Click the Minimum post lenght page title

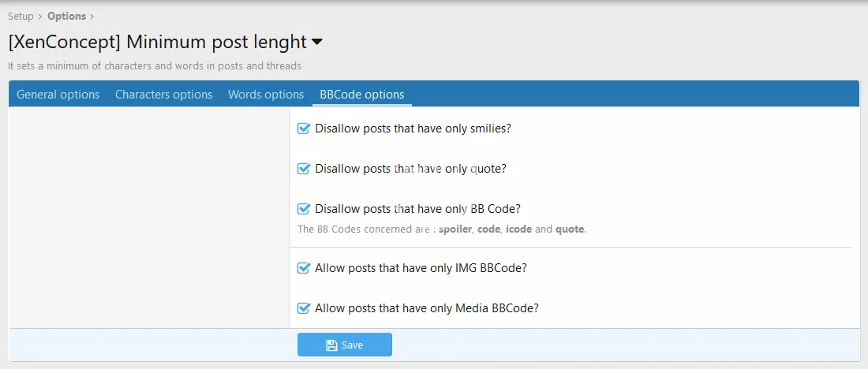[156, 43]
